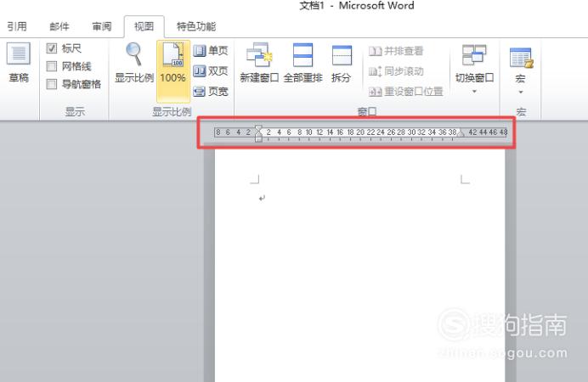Click the Switch Windows (切换窗口) icon

[x=474, y=54]
